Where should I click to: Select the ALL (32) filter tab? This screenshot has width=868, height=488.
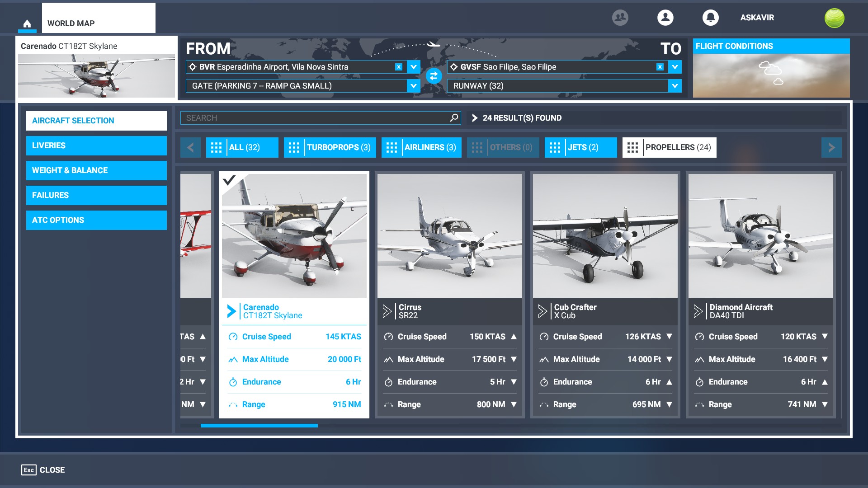point(242,147)
